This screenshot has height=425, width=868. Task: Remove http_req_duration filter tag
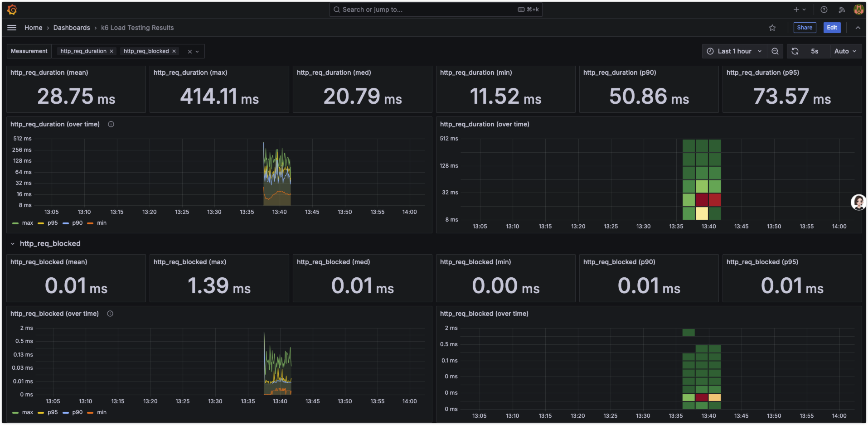(112, 51)
